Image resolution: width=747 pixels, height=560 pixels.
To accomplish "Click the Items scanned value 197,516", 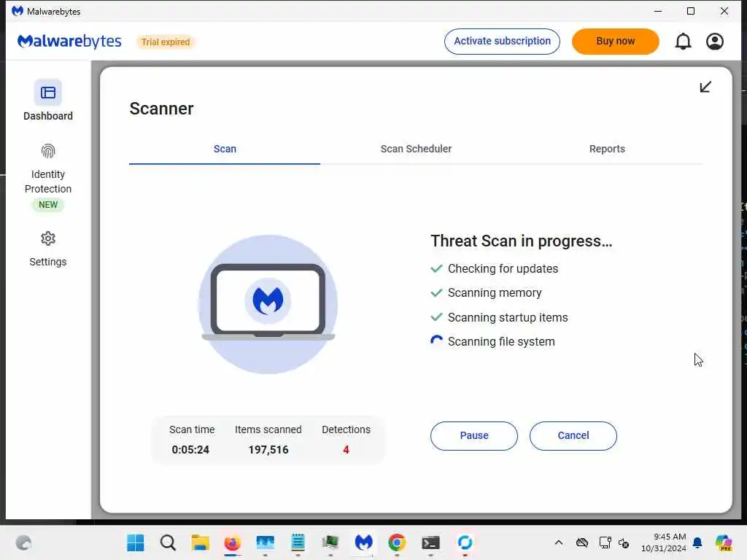I will point(268,449).
